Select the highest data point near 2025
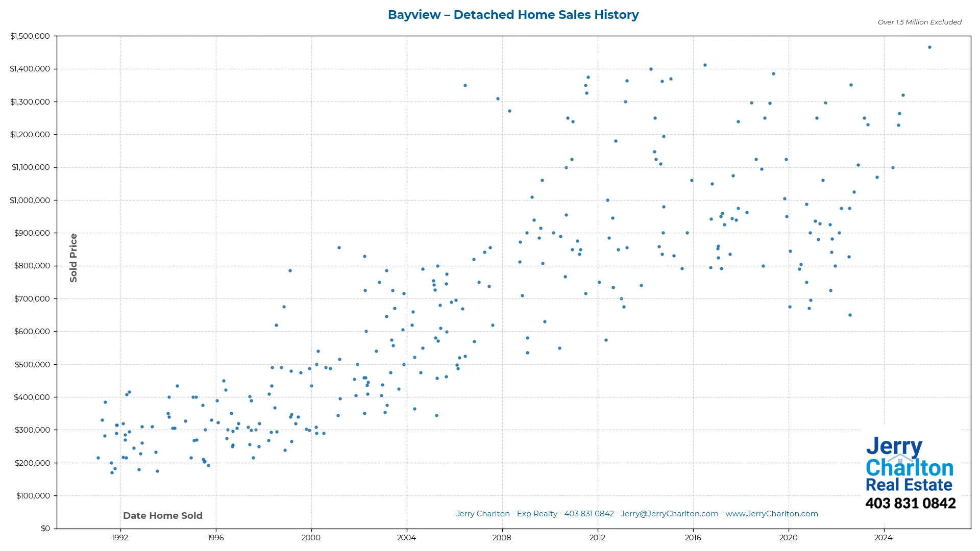This screenshot has width=980, height=551. coord(929,46)
